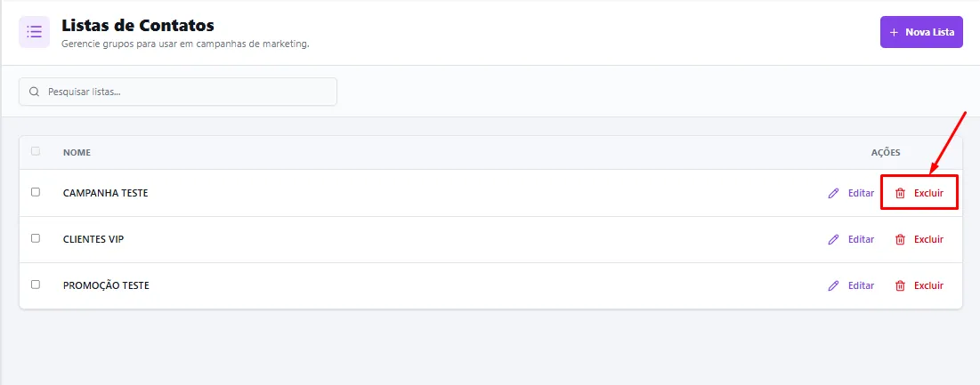
Task: Click trash icon for CAMPANHA TESTE
Action: (x=900, y=194)
